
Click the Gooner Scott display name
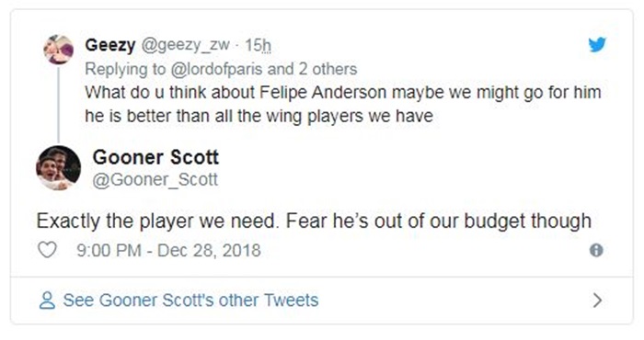155,157
